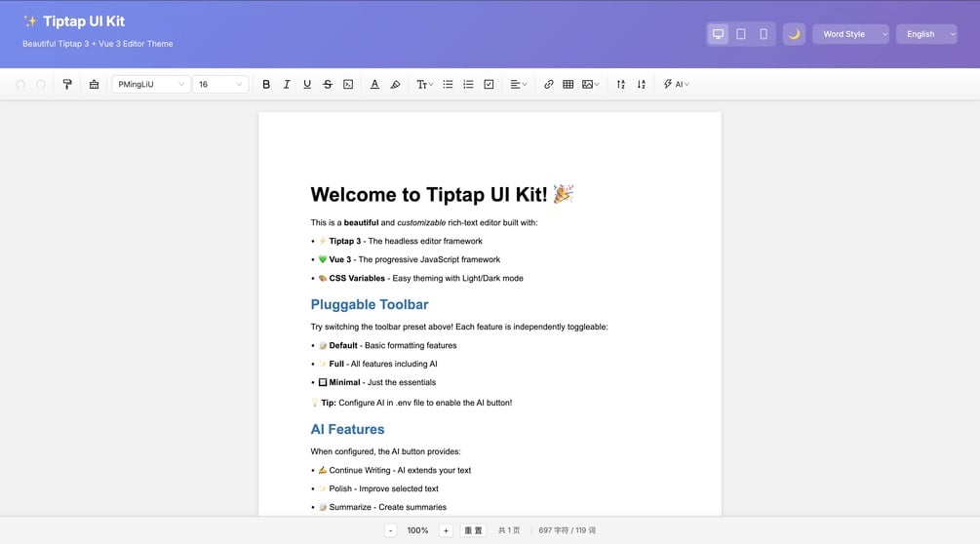Click the Summarize - Create summaries item
Image resolution: width=980 pixels, height=544 pixels.
pyautogui.click(x=382, y=507)
